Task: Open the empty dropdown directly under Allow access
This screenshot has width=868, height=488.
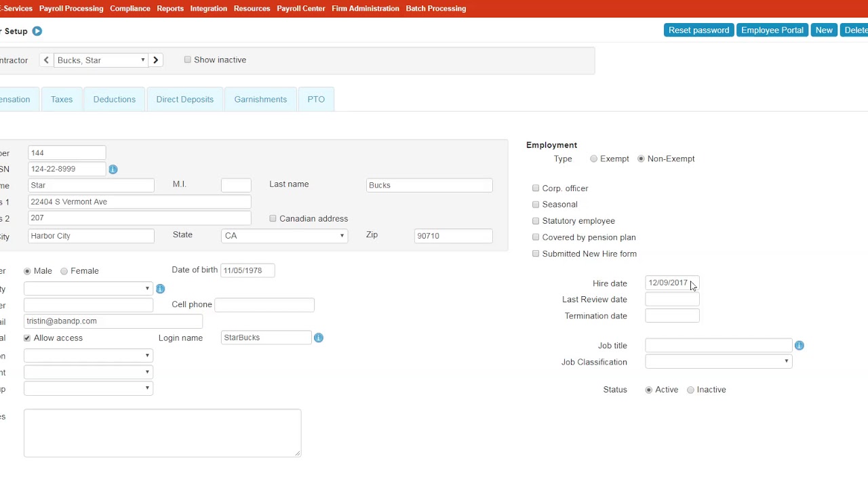Action: [x=88, y=355]
